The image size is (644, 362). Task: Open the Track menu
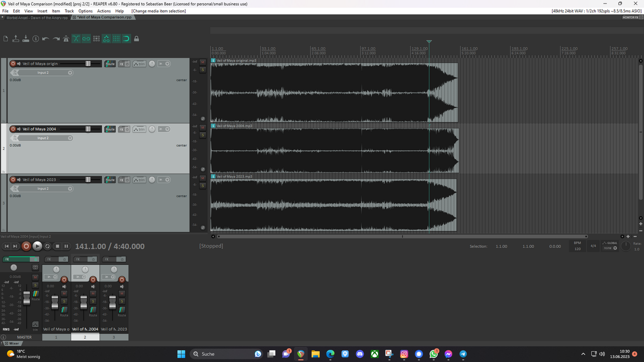pos(69,11)
